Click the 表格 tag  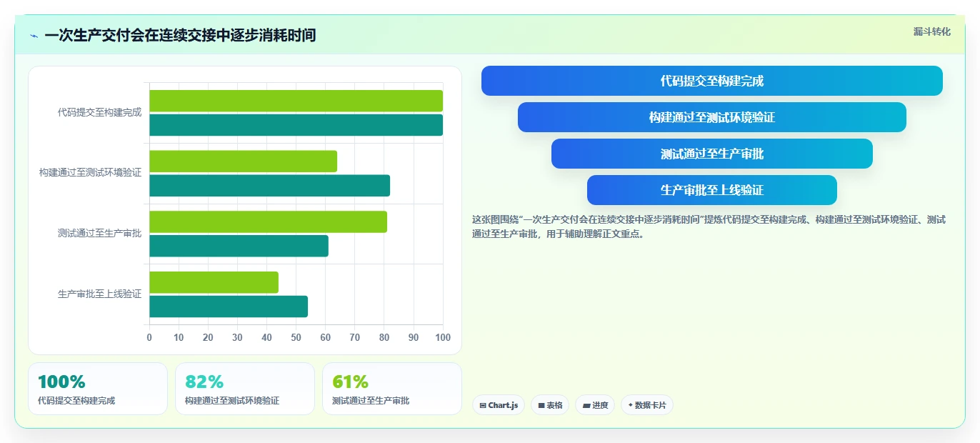click(550, 405)
